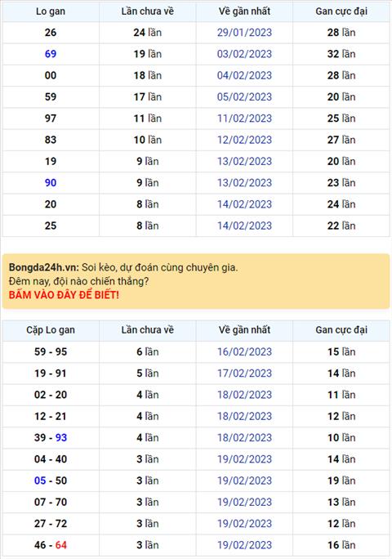Open the date link in row 19
Screen dimensions: 392x559
244,161
